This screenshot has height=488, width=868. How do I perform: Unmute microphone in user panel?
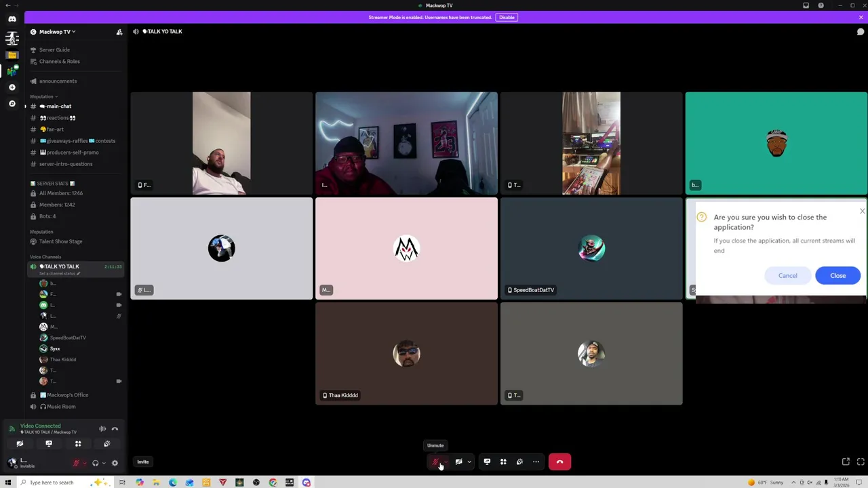coord(76,463)
